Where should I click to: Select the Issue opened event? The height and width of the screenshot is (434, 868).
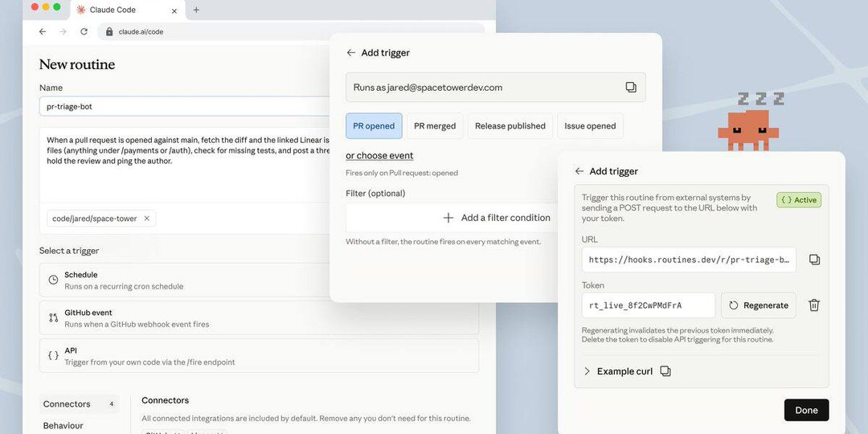coord(590,126)
